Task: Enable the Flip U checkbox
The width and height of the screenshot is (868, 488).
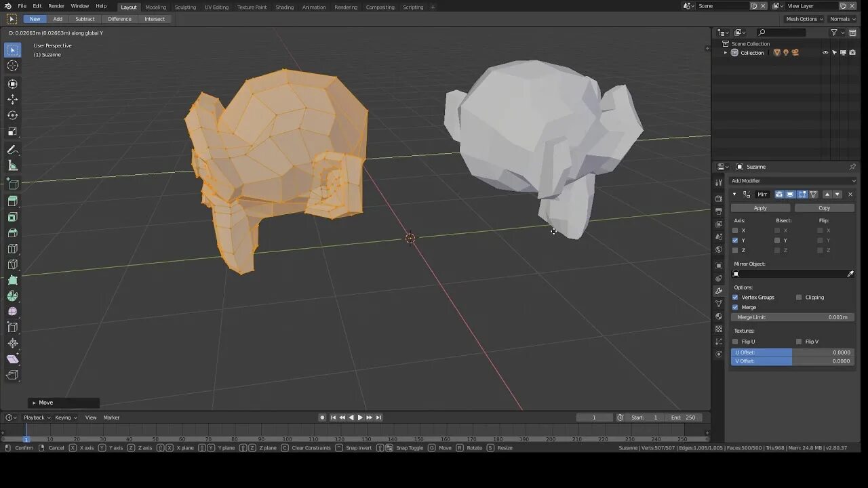Action: click(x=735, y=342)
